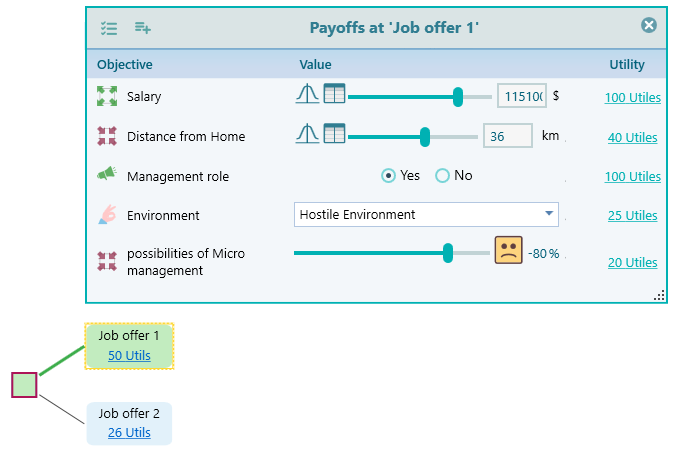Click the checklist icon in panel header
This screenshot has width=673, height=468.
[x=109, y=28]
